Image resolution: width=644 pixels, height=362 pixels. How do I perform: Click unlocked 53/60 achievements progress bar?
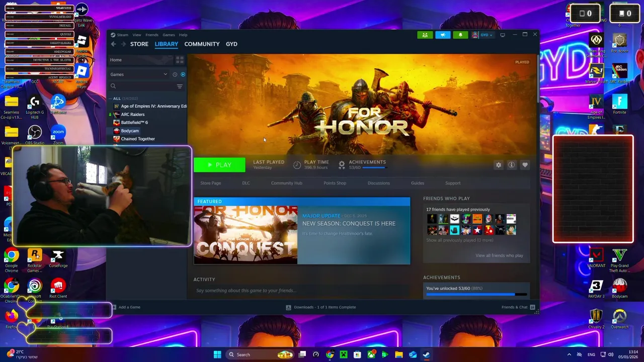(x=476, y=295)
